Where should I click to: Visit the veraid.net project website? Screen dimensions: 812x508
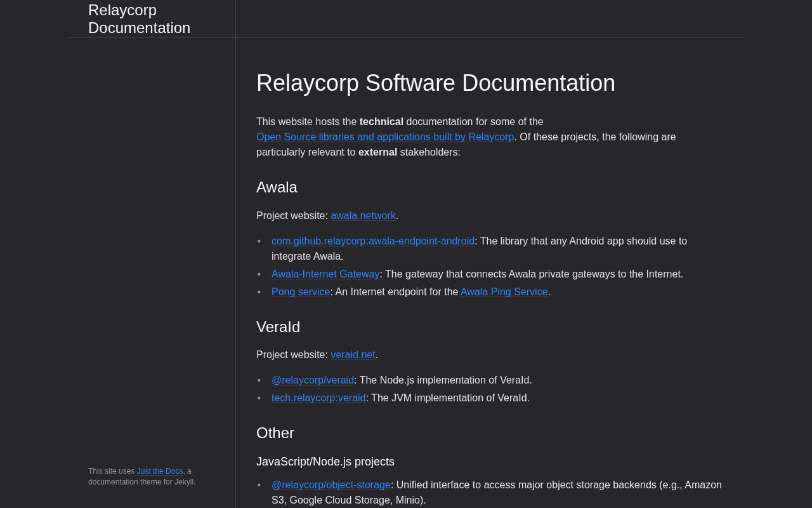[x=353, y=355]
